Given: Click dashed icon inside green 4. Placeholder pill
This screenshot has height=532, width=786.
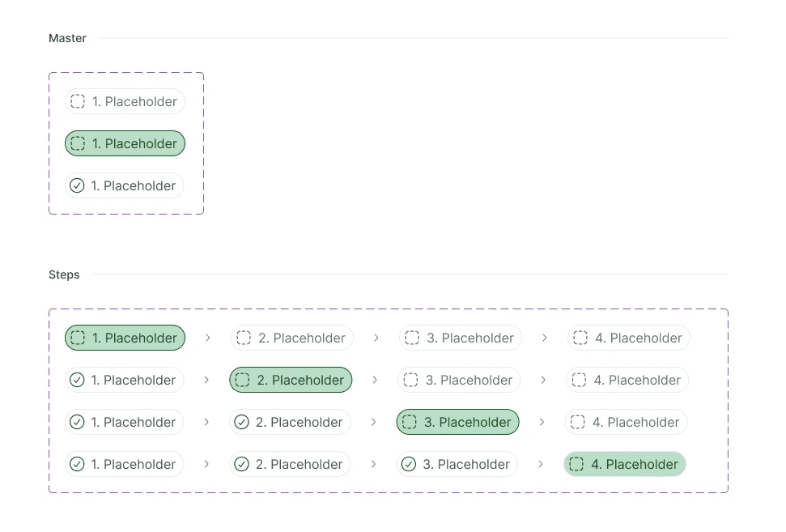Looking at the screenshot, I should tap(576, 464).
